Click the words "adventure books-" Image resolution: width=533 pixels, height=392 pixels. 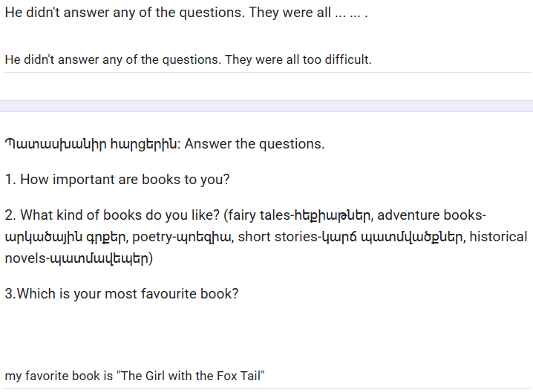click(432, 215)
